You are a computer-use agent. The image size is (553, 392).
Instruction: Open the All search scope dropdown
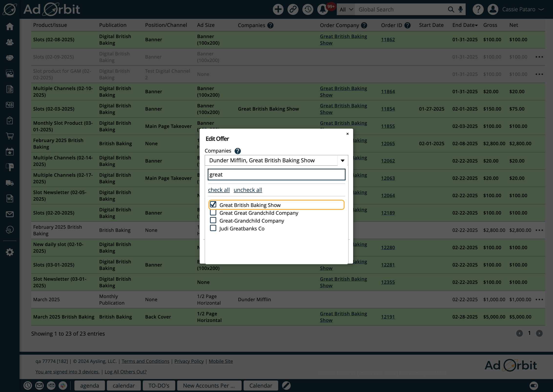pyautogui.click(x=346, y=10)
